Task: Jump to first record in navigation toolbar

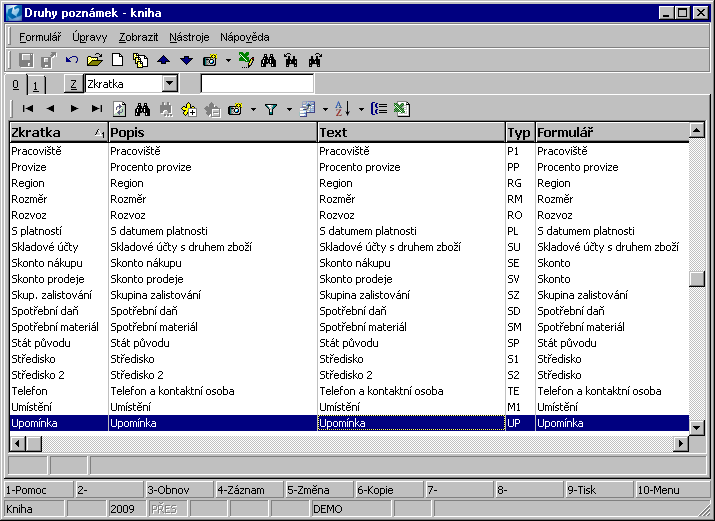Action: click(x=27, y=108)
